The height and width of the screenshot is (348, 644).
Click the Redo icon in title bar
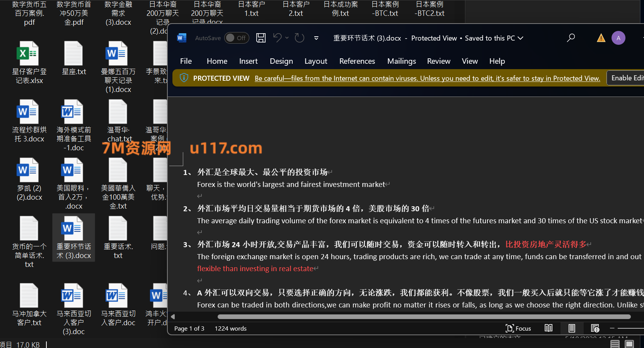coord(299,38)
